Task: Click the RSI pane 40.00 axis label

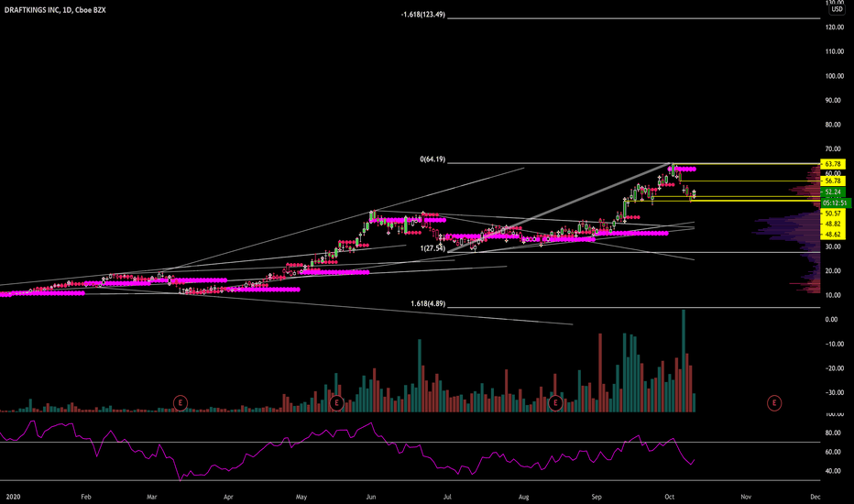Action: click(835, 471)
